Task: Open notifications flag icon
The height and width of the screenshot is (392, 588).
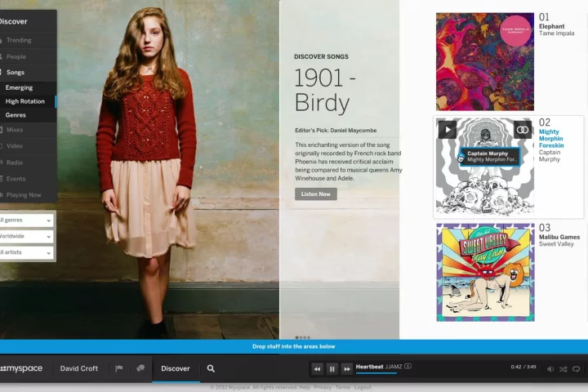Action: point(119,368)
